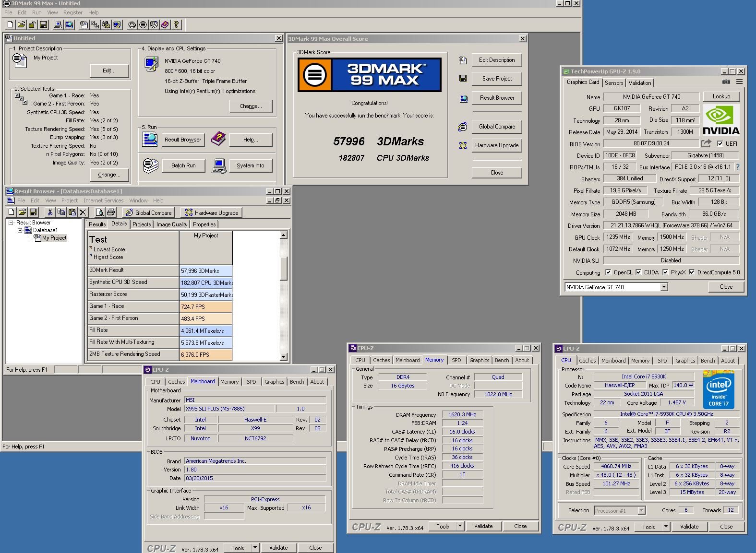Image resolution: width=756 pixels, height=553 pixels.
Task: Click the Batch Run stacked icon in main toolbar
Action: [x=154, y=24]
